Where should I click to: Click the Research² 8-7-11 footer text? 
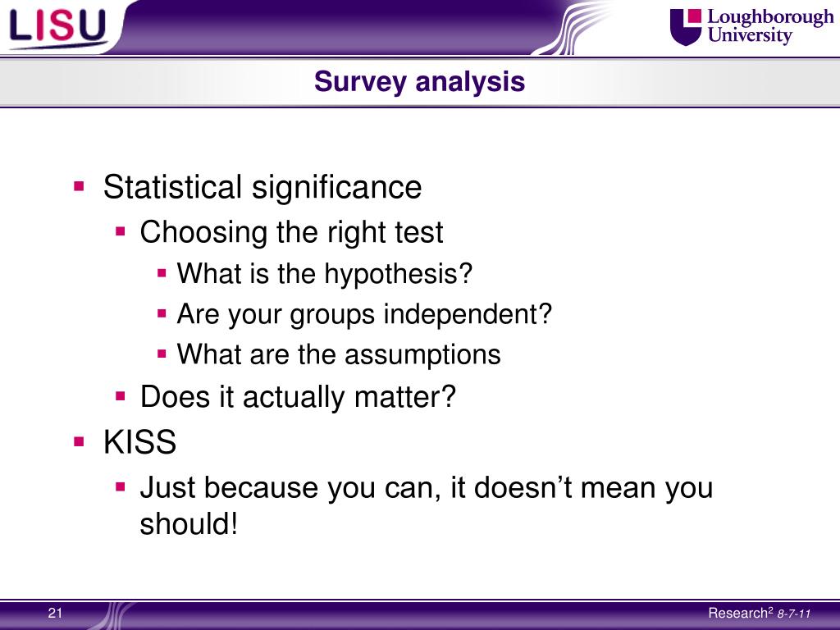(x=759, y=613)
